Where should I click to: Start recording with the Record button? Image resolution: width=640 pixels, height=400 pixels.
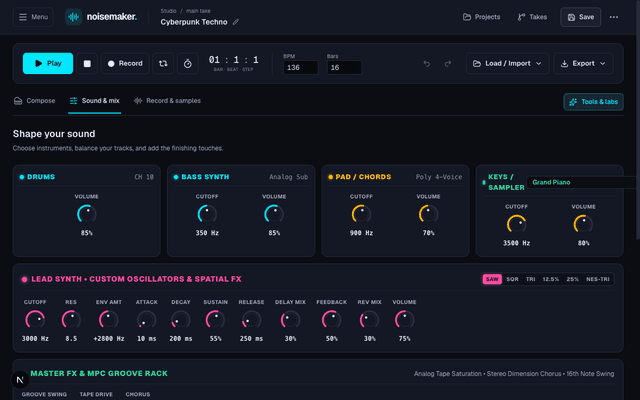[125, 63]
